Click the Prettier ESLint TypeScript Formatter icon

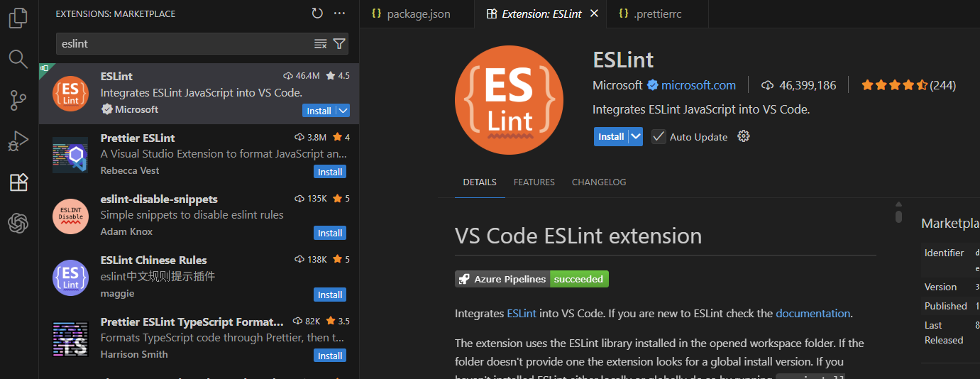point(70,339)
